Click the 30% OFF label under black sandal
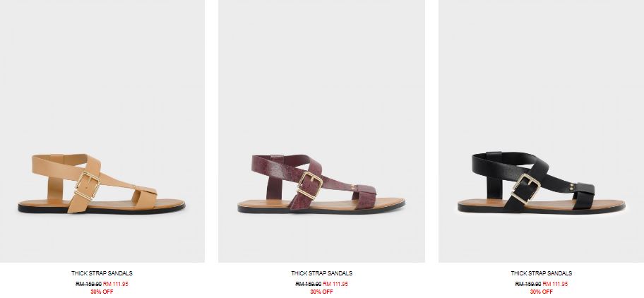Screen dimensions: 644x298 (542, 292)
